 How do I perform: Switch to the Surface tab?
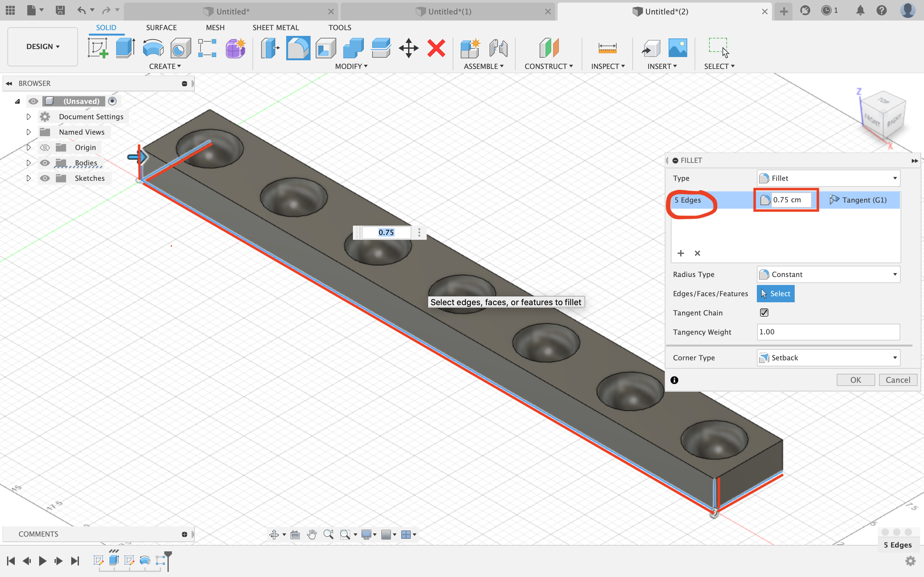pyautogui.click(x=161, y=27)
